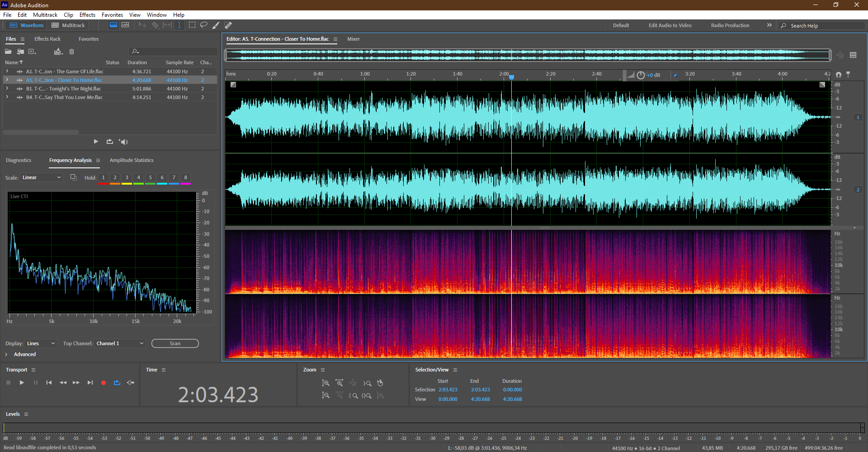Viewport: 868px width, 452px height.
Task: Switch to Amplitude Statistics tab
Action: point(132,160)
